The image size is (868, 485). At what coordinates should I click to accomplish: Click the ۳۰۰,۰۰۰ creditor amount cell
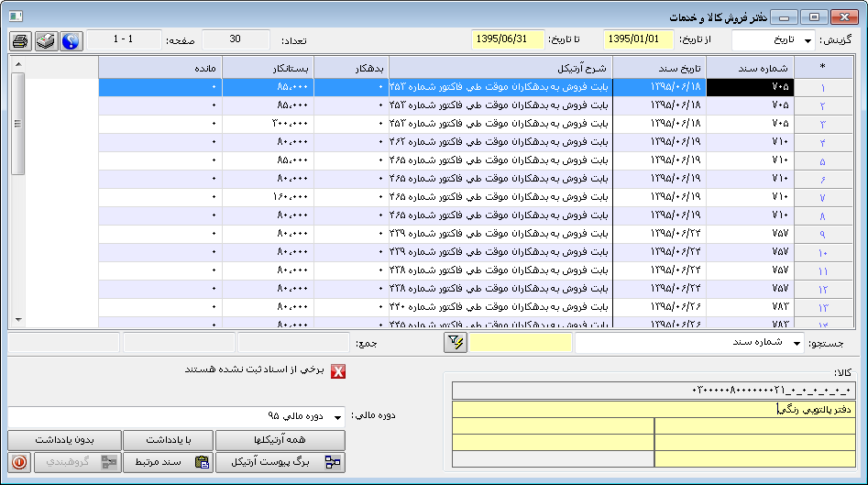coord(268,124)
